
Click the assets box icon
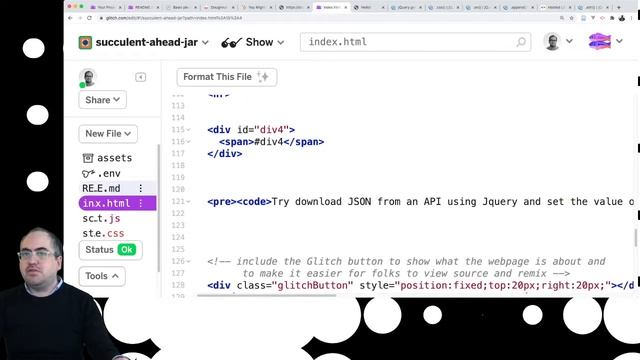tap(88, 158)
